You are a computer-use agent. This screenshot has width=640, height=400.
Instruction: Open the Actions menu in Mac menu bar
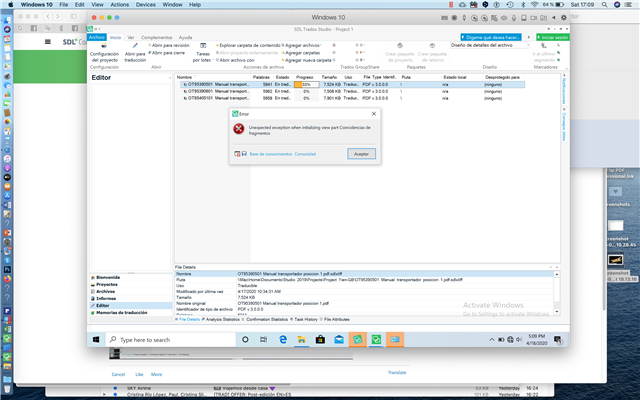click(x=119, y=4)
